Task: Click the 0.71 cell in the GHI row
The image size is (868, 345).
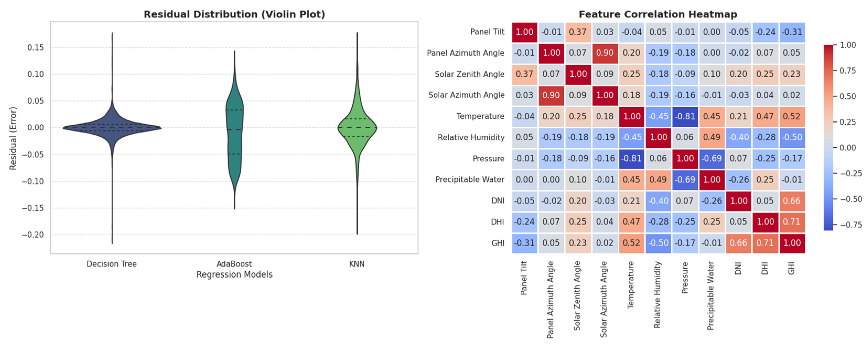Action: 765,243
